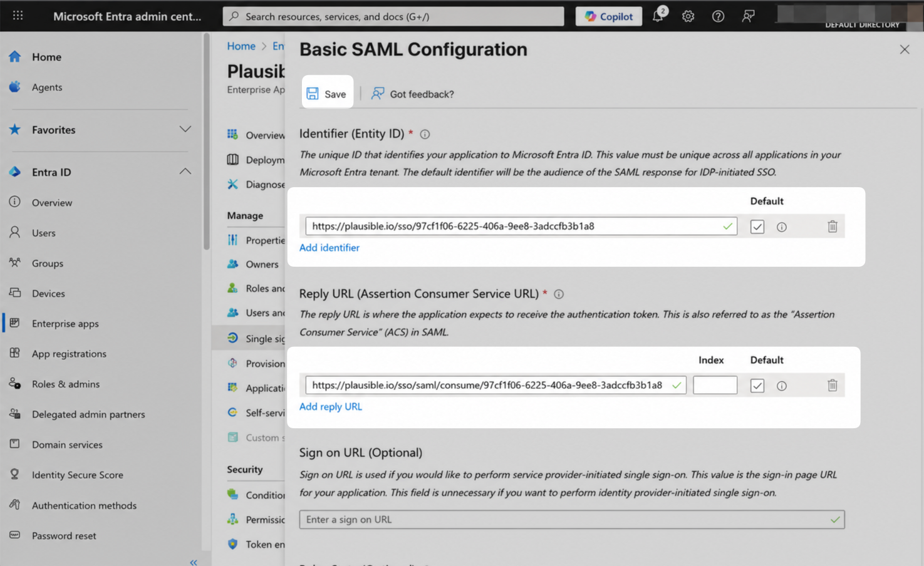Click the reply URL Index field

click(x=715, y=385)
